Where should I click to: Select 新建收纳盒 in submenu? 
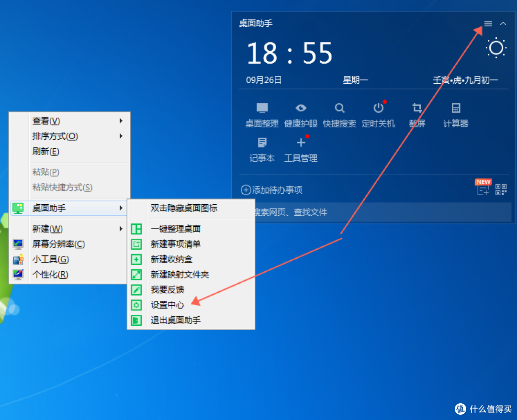(x=191, y=259)
